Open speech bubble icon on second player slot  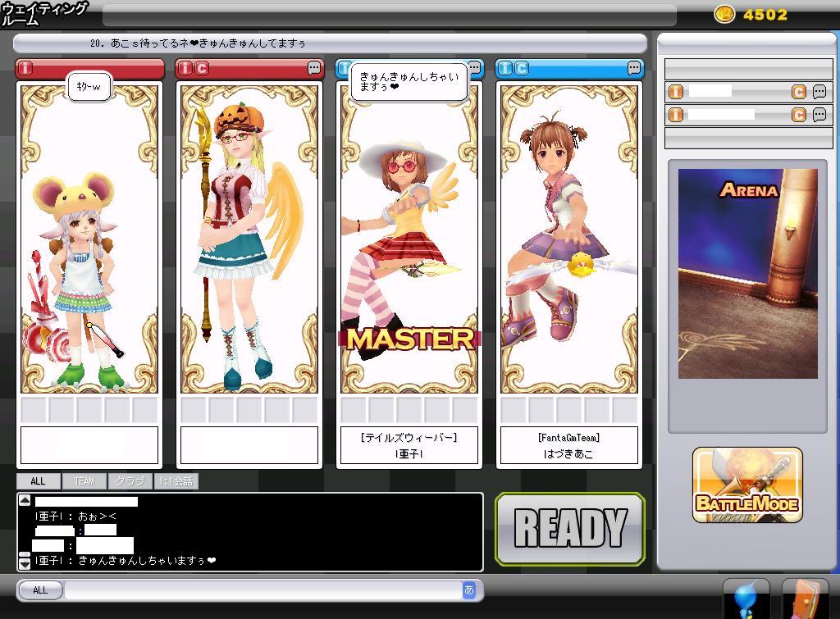click(314, 68)
